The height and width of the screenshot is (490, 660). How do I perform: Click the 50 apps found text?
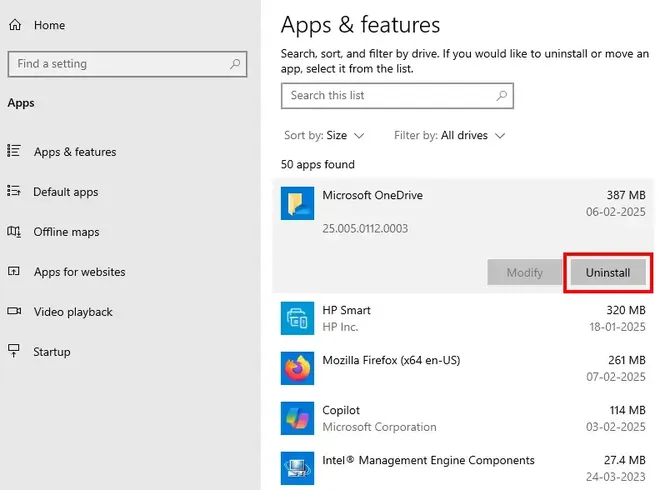(x=318, y=165)
